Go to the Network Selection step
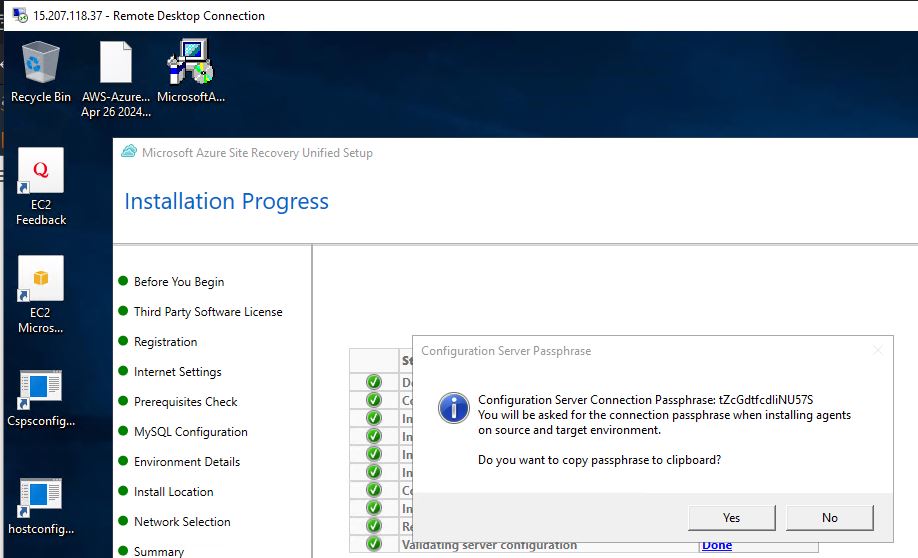Image resolution: width=918 pixels, height=558 pixels. (182, 522)
